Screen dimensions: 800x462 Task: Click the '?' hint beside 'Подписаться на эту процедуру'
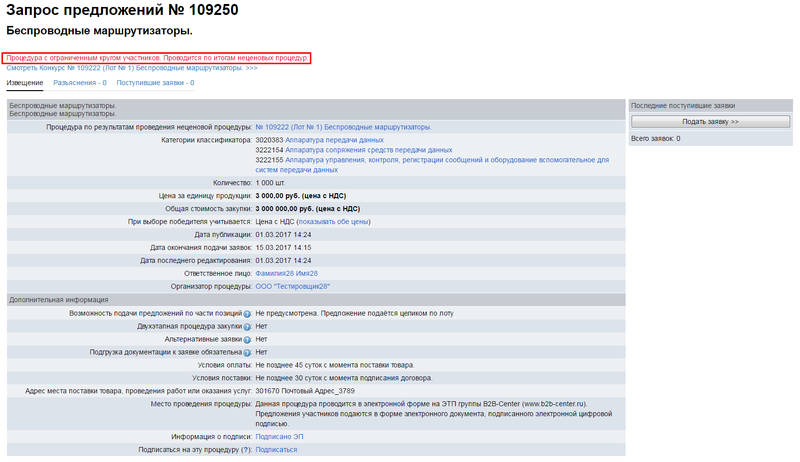(x=245, y=450)
